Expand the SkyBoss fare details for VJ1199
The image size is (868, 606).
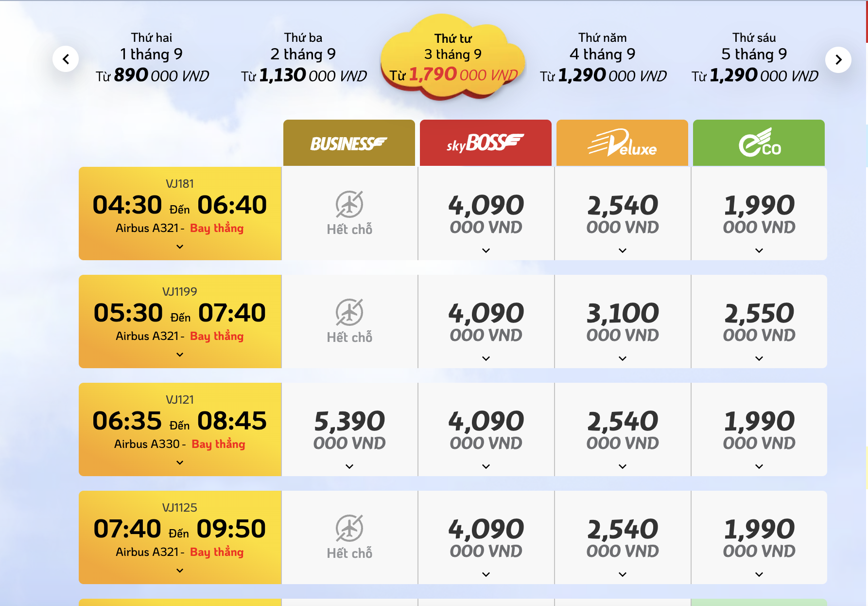point(486,358)
